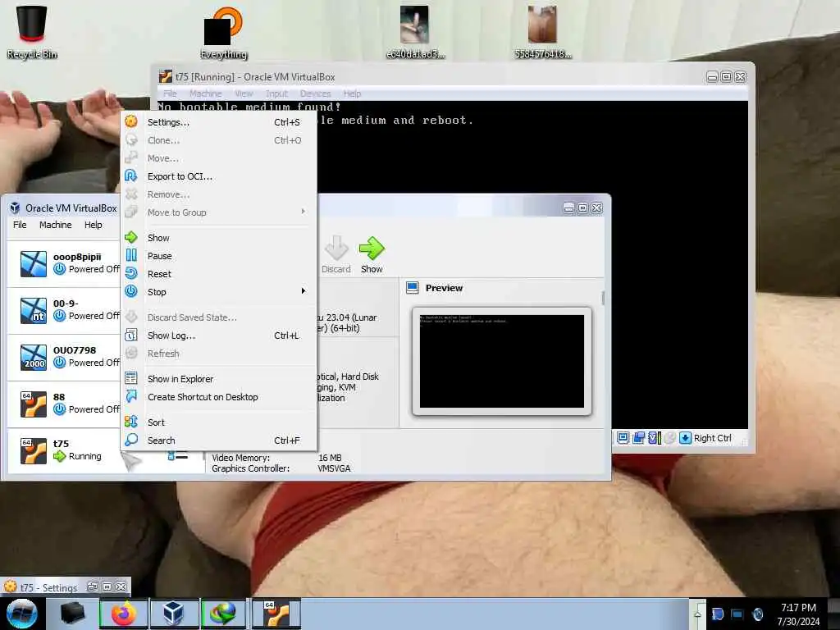Viewport: 840px width, 630px height.
Task: Click the display status icon in VM status bar
Action: pyautogui.click(x=623, y=438)
